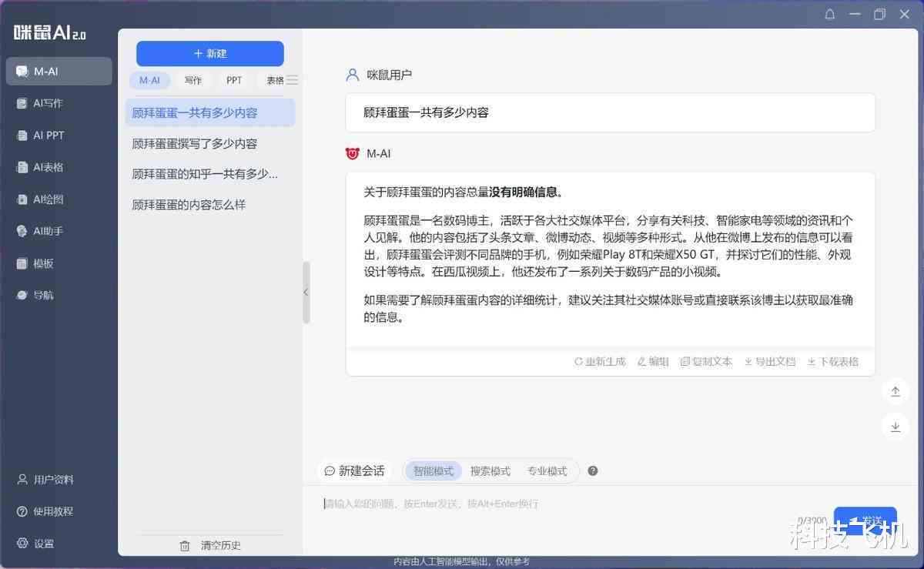The height and width of the screenshot is (569, 924).
Task: Click the 咪鼠用户 avatar icon
Action: (x=353, y=75)
